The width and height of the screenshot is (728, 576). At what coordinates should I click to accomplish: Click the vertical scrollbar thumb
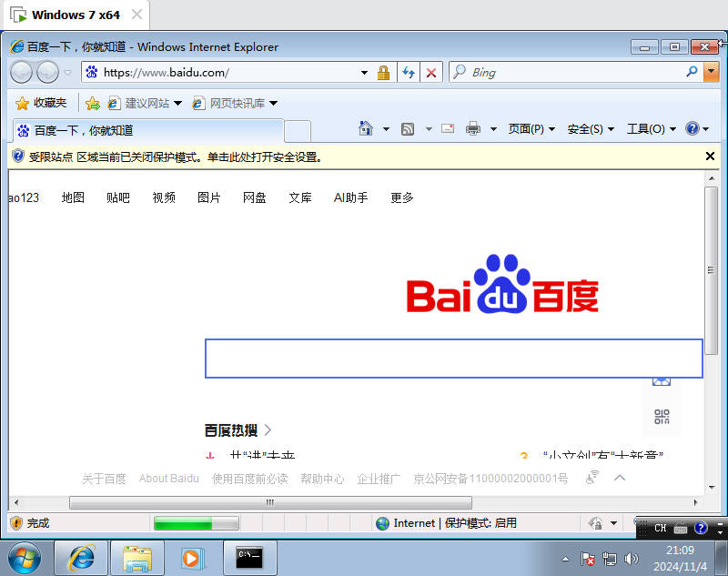point(711,270)
